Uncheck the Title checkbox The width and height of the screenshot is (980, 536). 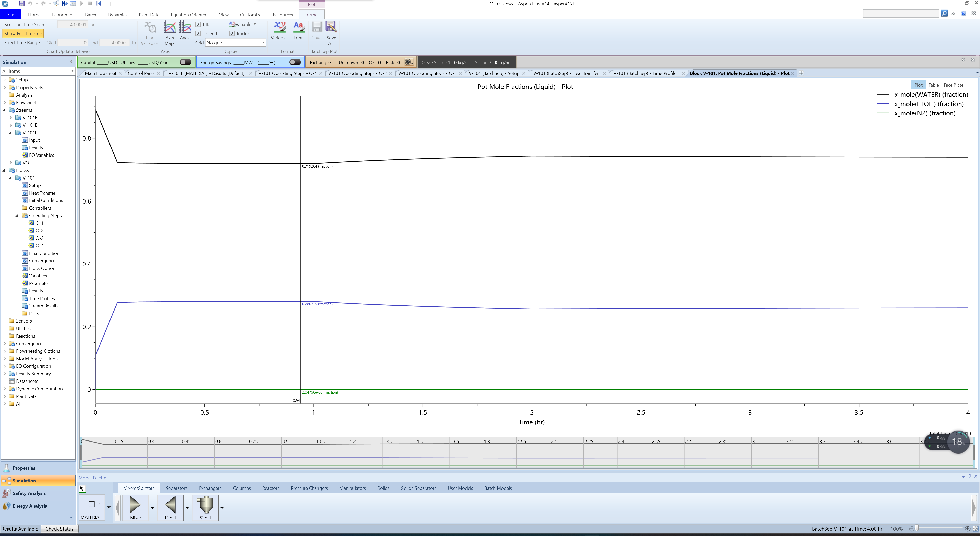pyautogui.click(x=198, y=24)
